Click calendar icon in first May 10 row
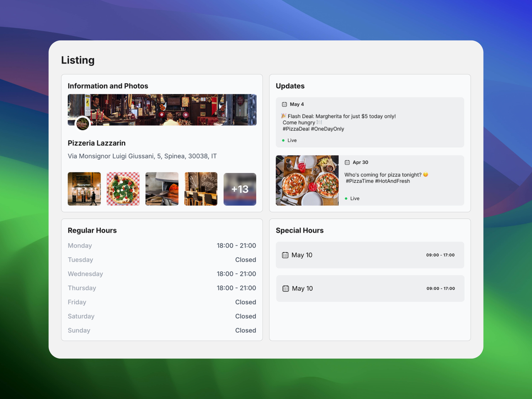This screenshot has height=399, width=532. pos(285,255)
